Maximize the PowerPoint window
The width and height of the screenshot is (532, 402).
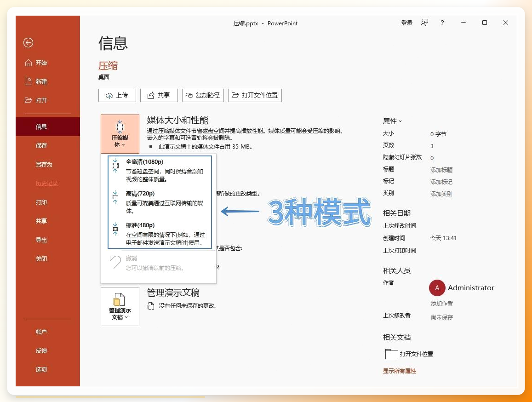(x=485, y=23)
